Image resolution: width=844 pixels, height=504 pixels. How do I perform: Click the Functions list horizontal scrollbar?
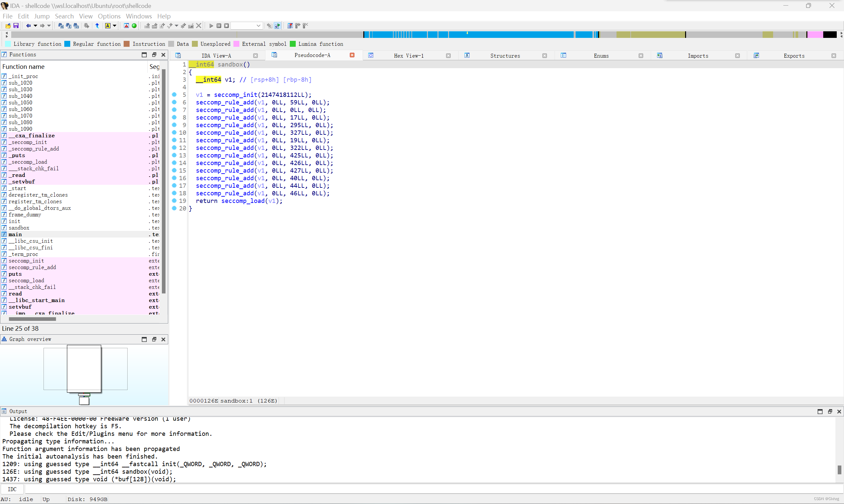tap(32, 319)
